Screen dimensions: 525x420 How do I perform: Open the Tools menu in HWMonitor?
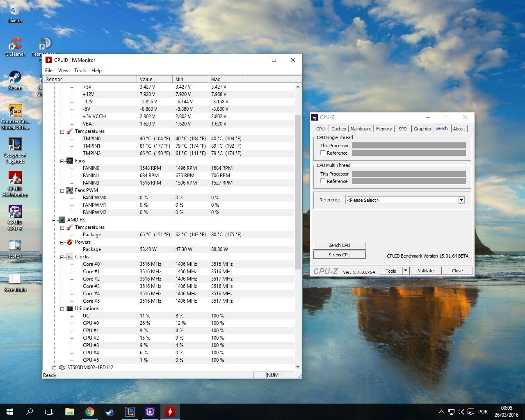80,71
